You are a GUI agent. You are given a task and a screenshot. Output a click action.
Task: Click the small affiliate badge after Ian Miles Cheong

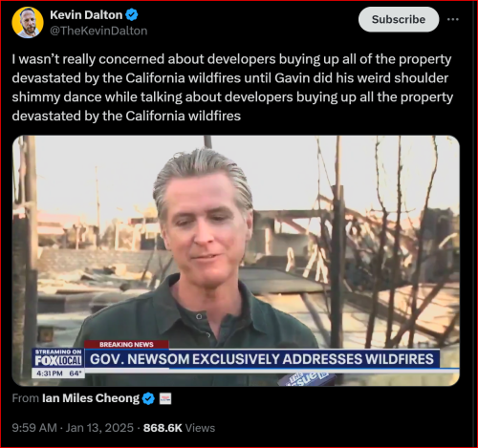[165, 398]
